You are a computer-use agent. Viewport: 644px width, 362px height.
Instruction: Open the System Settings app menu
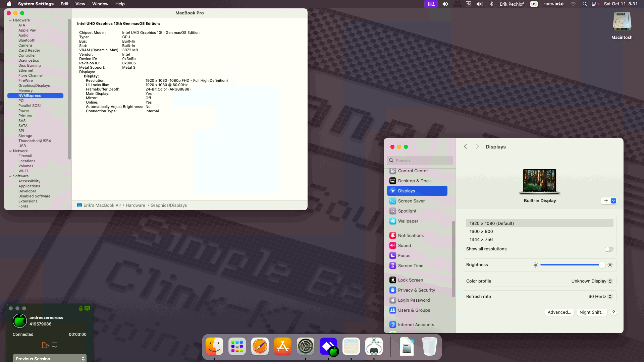pyautogui.click(x=36, y=4)
